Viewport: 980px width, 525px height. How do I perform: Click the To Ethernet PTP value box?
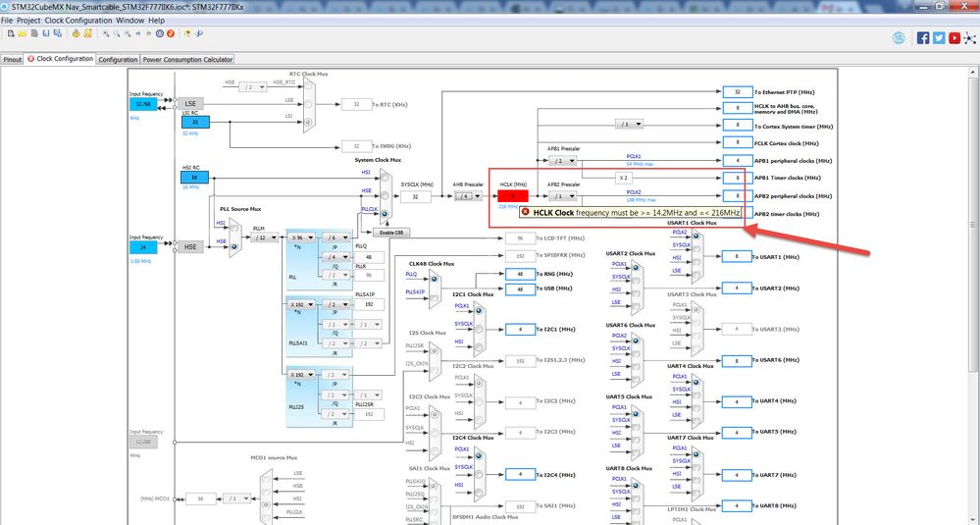pyautogui.click(x=738, y=92)
